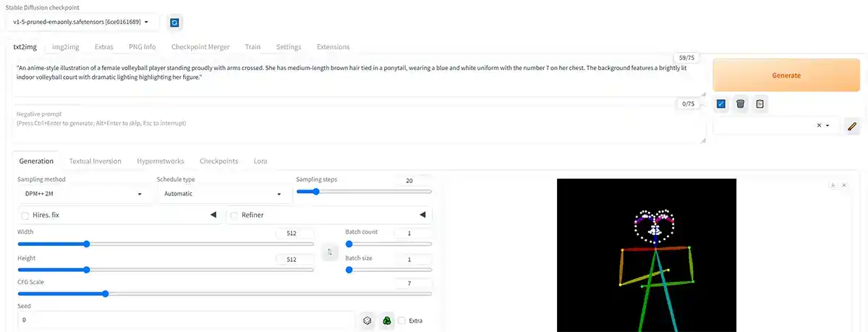Swap width and height values
This screenshot has width=868, height=332.
pos(330,252)
